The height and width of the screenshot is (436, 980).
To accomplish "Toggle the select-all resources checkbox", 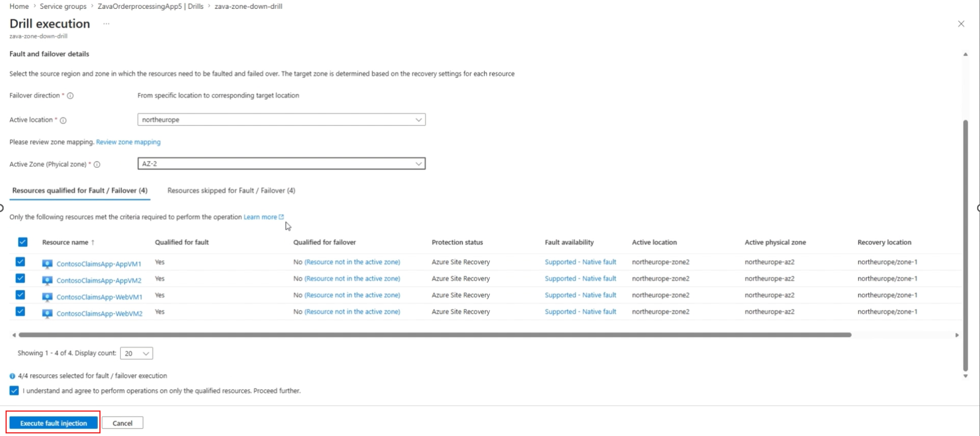I will coord(23,242).
